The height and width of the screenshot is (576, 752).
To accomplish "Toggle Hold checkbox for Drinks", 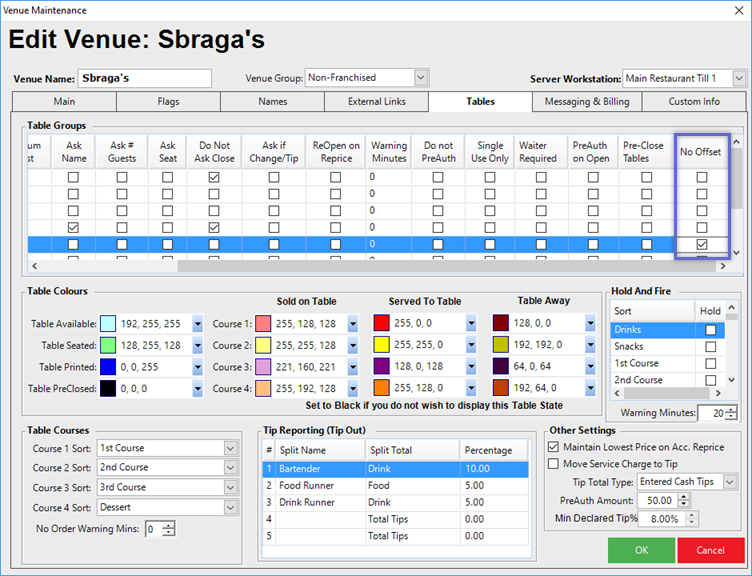I will click(x=711, y=330).
